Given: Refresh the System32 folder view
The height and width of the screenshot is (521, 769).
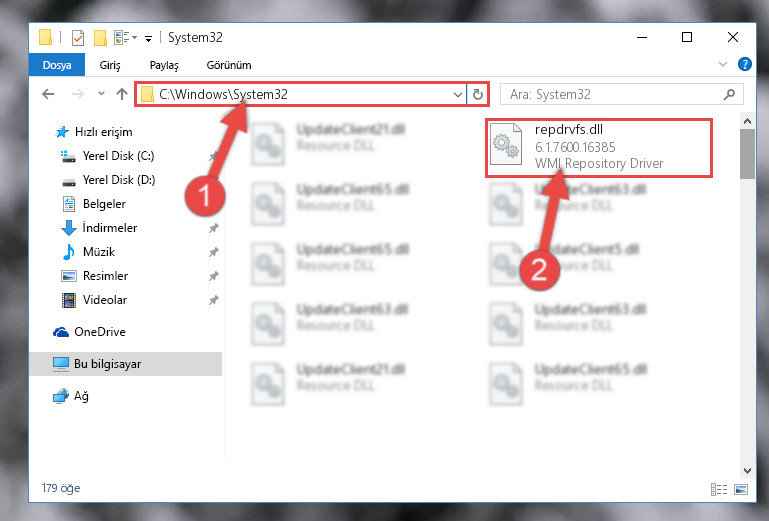Looking at the screenshot, I should pos(478,94).
